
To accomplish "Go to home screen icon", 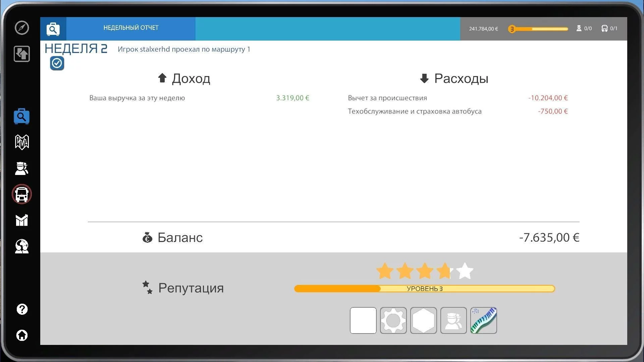I will [x=22, y=335].
